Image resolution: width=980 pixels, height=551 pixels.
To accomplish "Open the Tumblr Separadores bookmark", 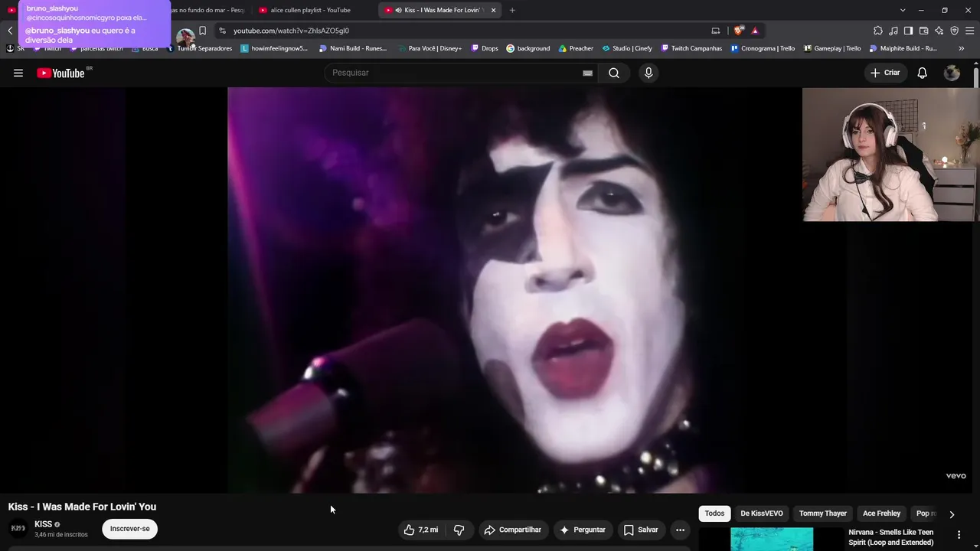I will coord(200,48).
